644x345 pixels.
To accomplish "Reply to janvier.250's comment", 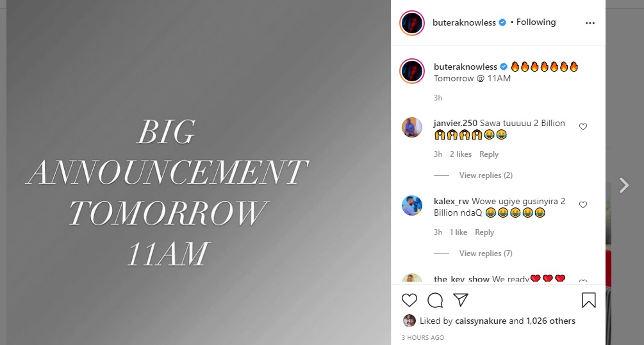I will 489,154.
